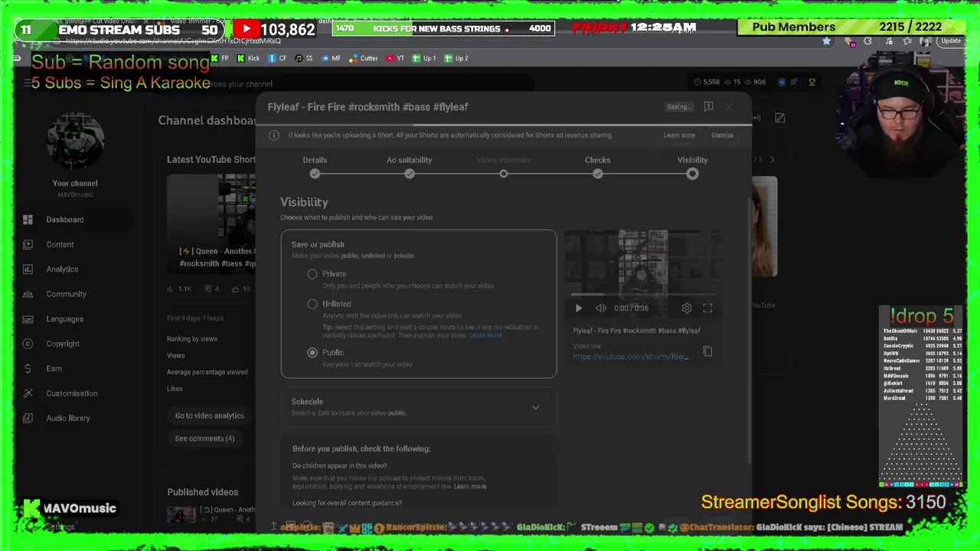This screenshot has width=980, height=551.
Task: Open the MF bookmark
Action: coord(331,58)
